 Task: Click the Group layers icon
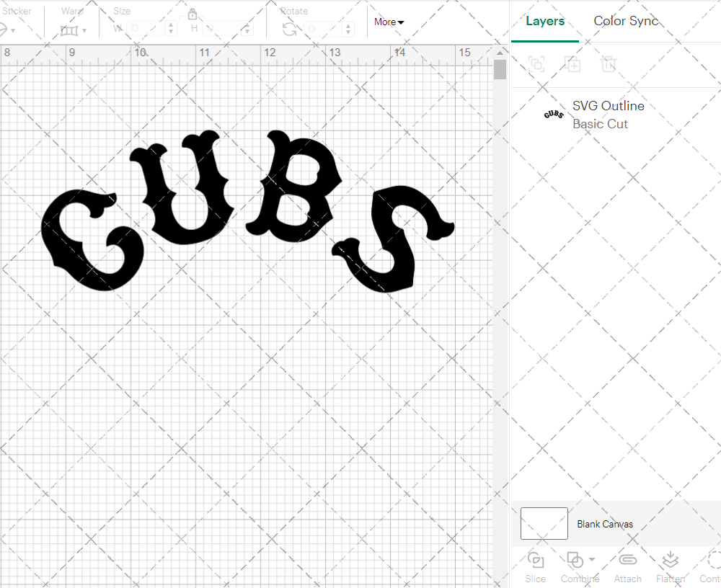click(x=536, y=64)
